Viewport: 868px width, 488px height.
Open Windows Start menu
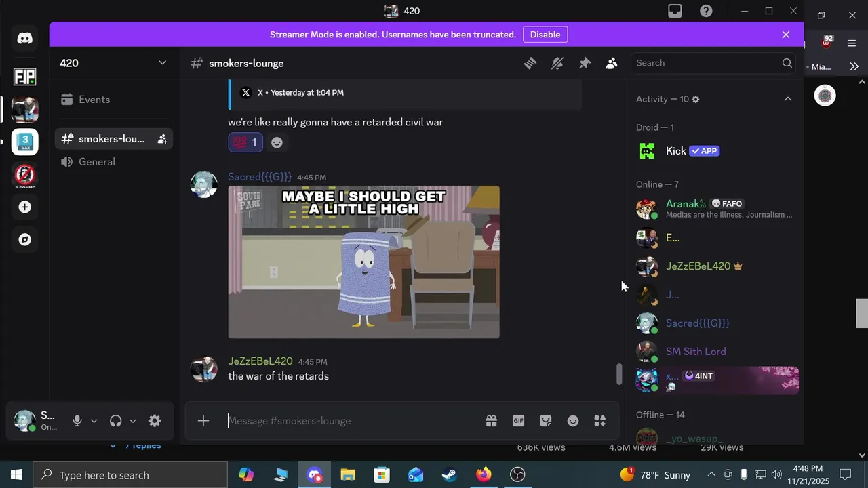click(x=16, y=475)
